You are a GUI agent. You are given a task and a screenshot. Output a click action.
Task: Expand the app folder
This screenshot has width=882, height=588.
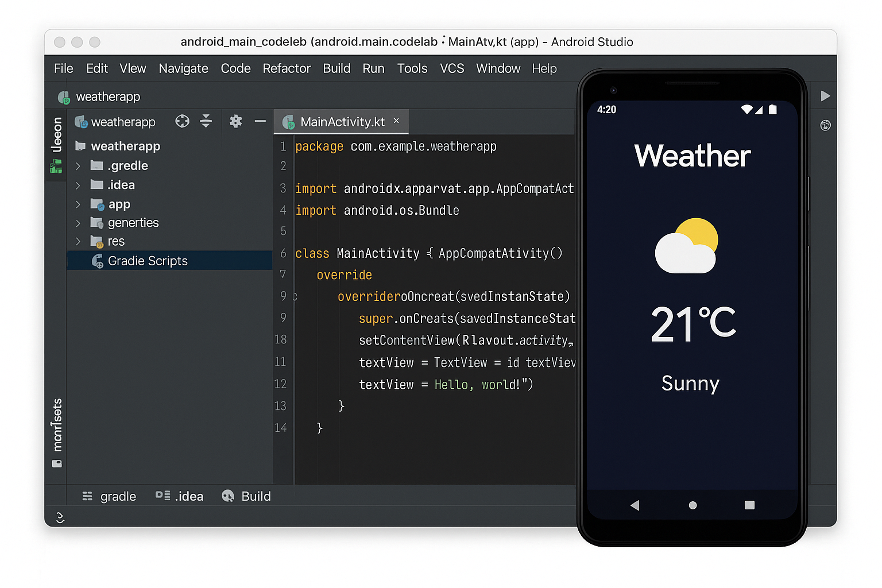[79, 204]
